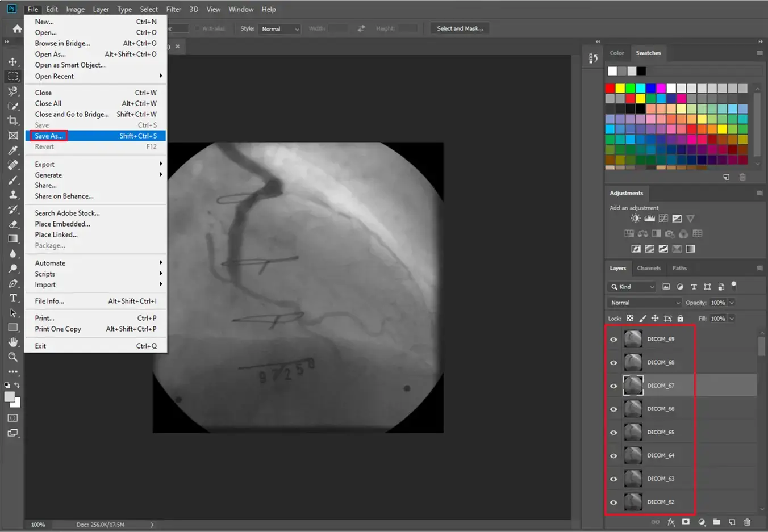Screen dimensions: 768x532
Task: Click the zoom level field showing 100%
Action: tap(38, 525)
